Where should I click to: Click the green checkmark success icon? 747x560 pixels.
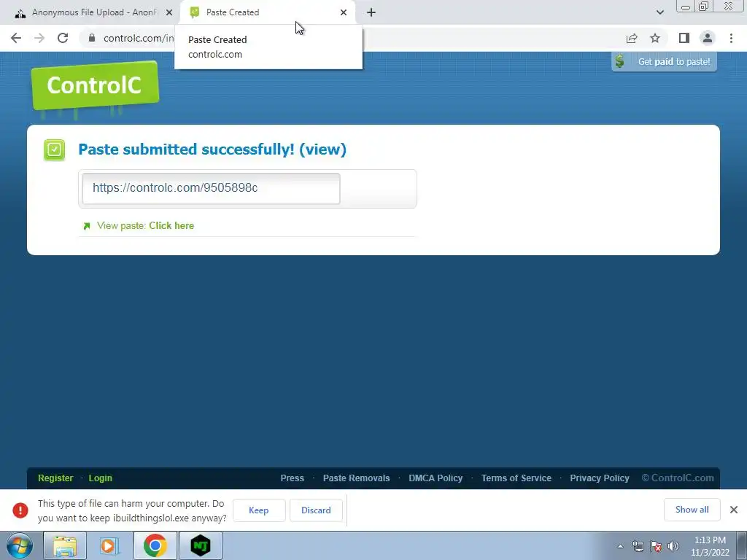point(54,150)
